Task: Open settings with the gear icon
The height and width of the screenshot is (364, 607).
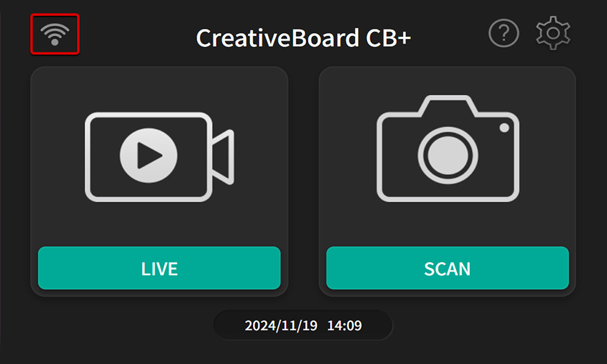Action: coord(553,33)
